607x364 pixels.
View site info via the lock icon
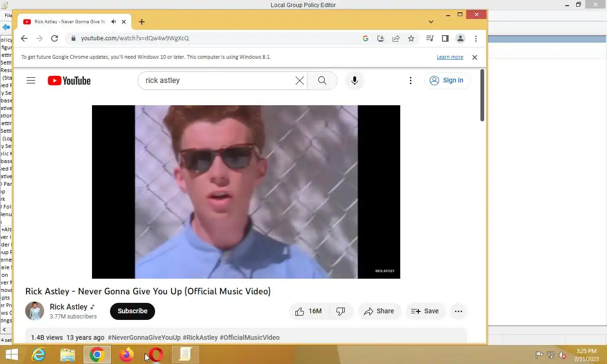pyautogui.click(x=73, y=38)
